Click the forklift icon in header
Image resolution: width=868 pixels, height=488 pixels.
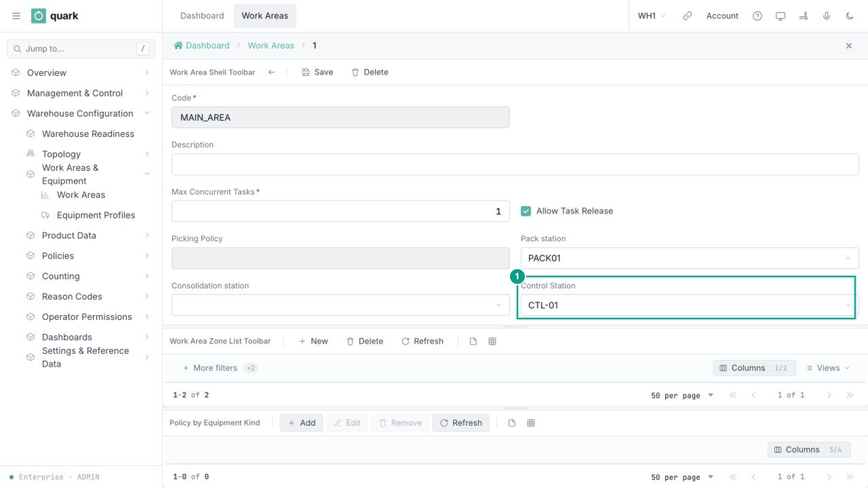point(803,16)
